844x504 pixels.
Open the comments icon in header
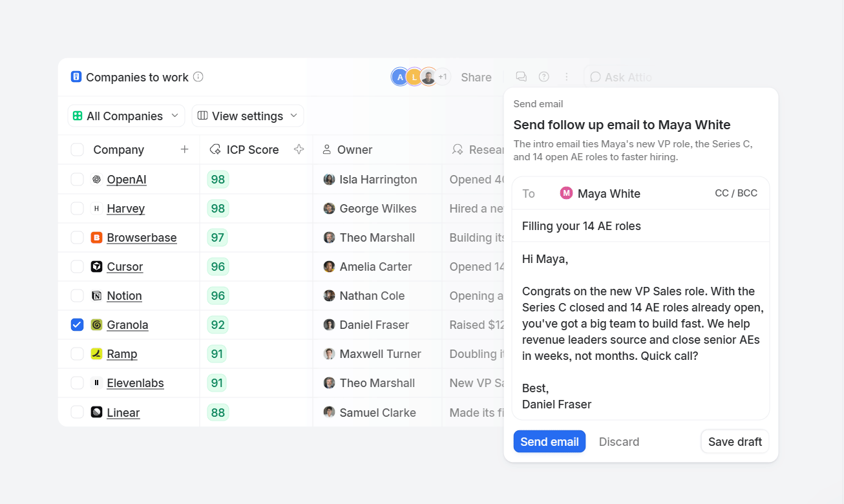pyautogui.click(x=522, y=77)
